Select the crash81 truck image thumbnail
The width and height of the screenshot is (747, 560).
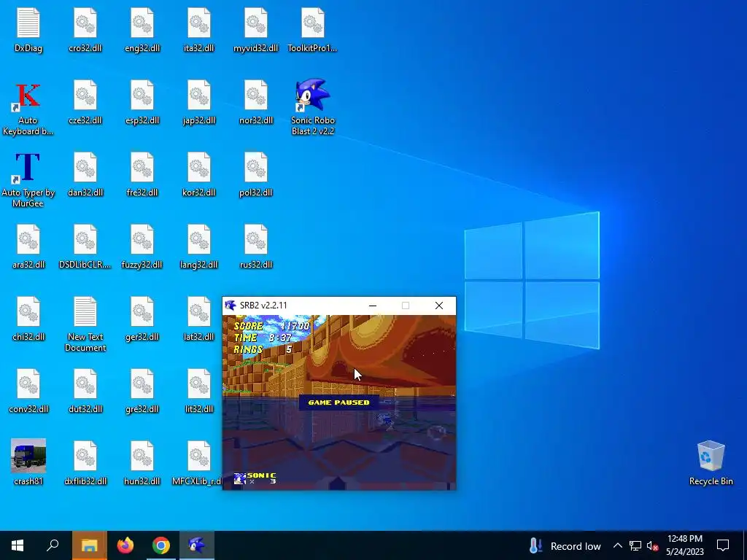[28, 456]
